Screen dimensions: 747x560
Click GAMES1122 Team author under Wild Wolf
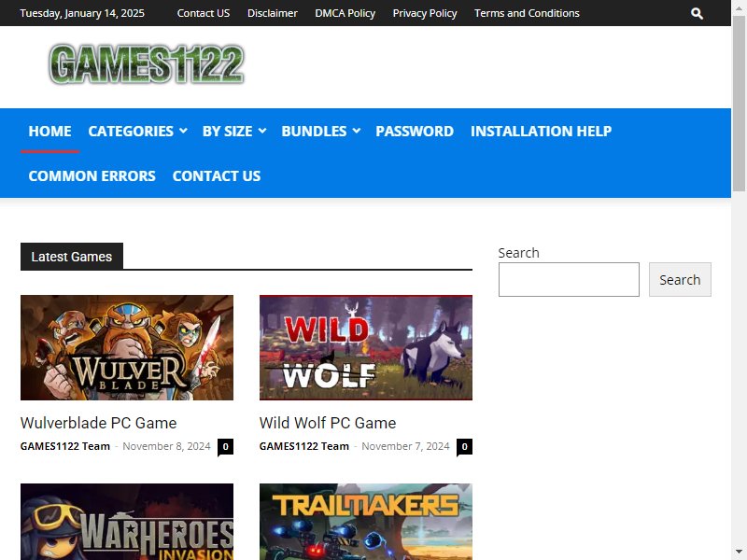point(304,446)
